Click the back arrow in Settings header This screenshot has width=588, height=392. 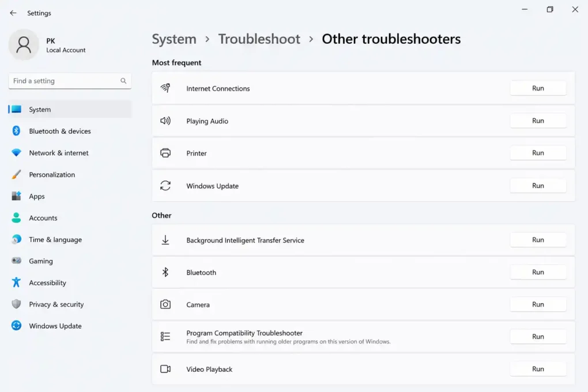click(13, 13)
